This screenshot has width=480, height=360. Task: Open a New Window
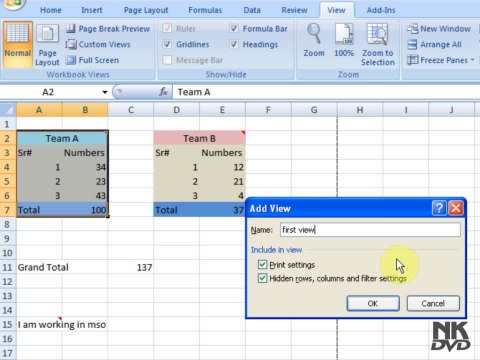click(x=439, y=29)
